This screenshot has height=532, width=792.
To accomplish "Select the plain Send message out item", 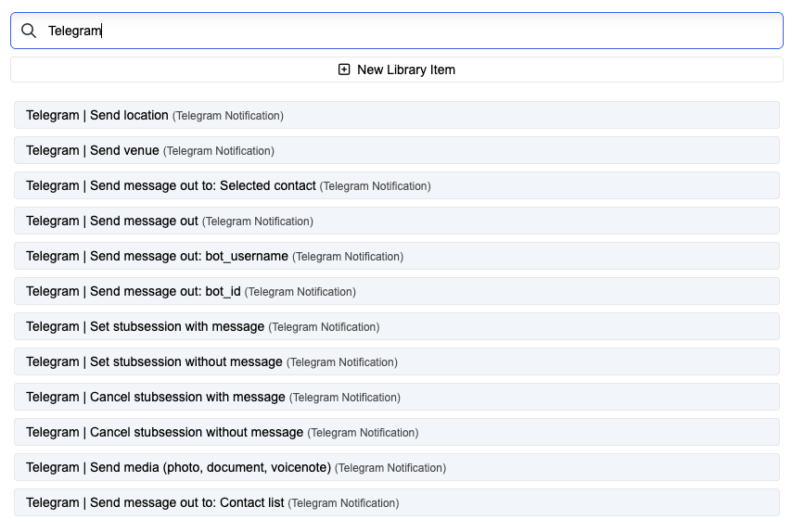I will coord(397,222).
